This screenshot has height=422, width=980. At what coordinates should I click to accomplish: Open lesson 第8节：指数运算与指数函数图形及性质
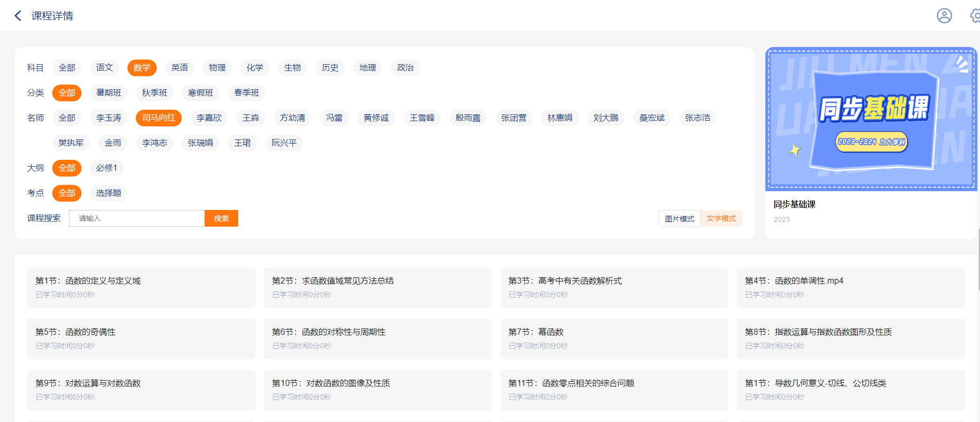pyautogui.click(x=850, y=339)
